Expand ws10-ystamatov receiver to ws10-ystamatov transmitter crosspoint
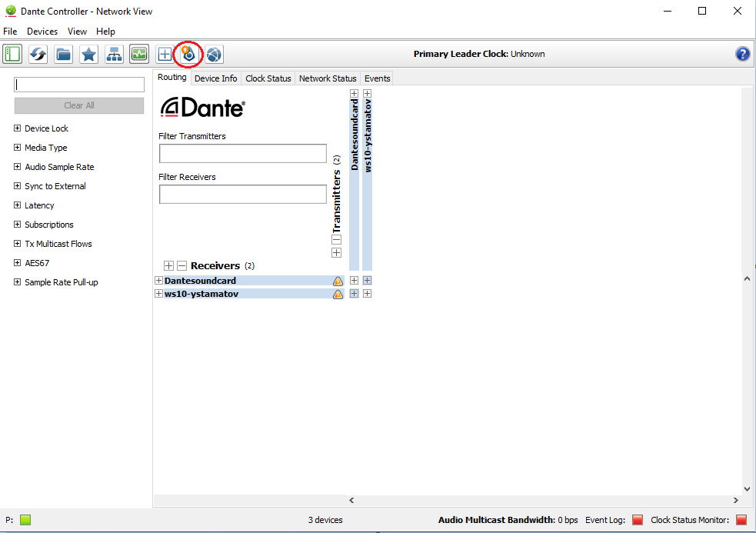Image resolution: width=756 pixels, height=533 pixels. click(367, 293)
